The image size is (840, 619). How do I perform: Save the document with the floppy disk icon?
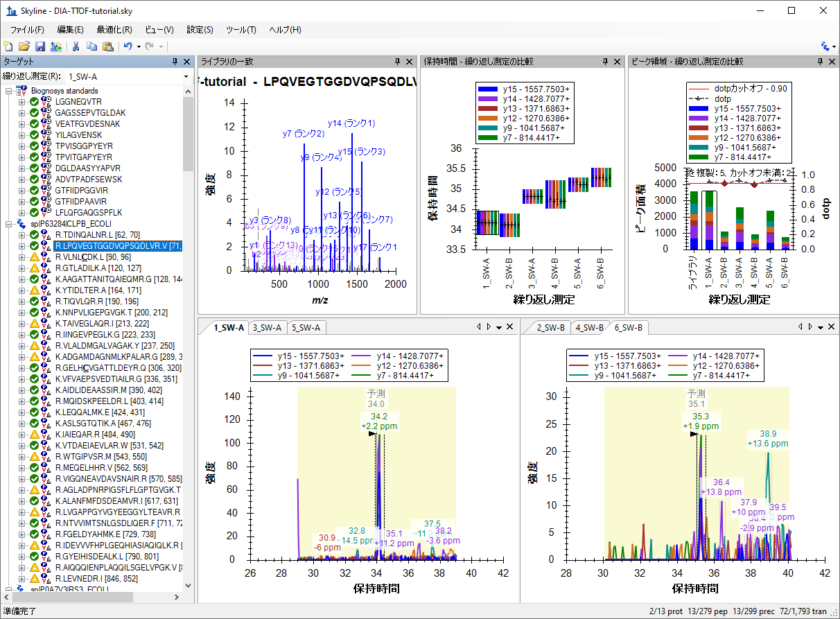[x=40, y=46]
